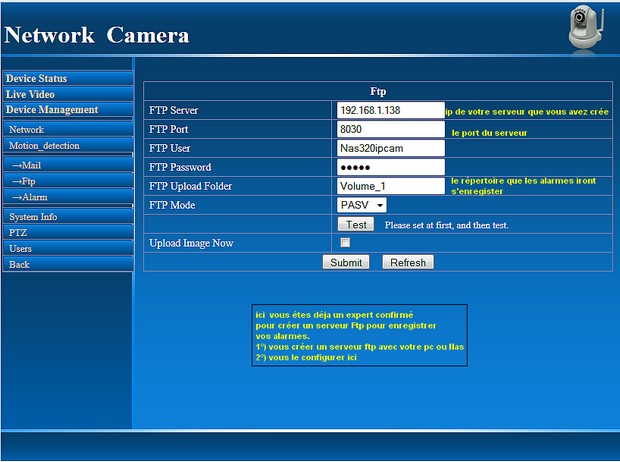
Task: Open the Users page
Action: click(67, 248)
